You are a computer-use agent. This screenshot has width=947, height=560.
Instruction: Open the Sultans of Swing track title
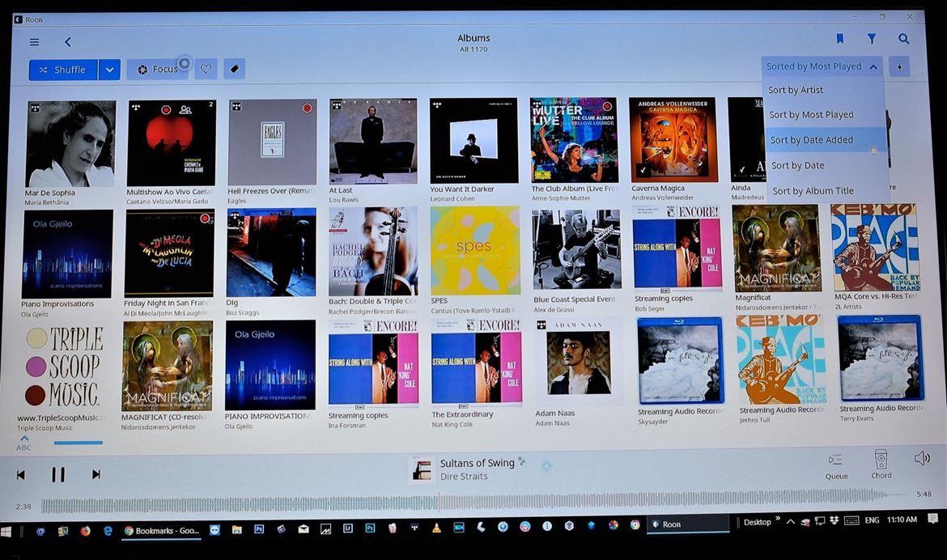[x=477, y=464]
